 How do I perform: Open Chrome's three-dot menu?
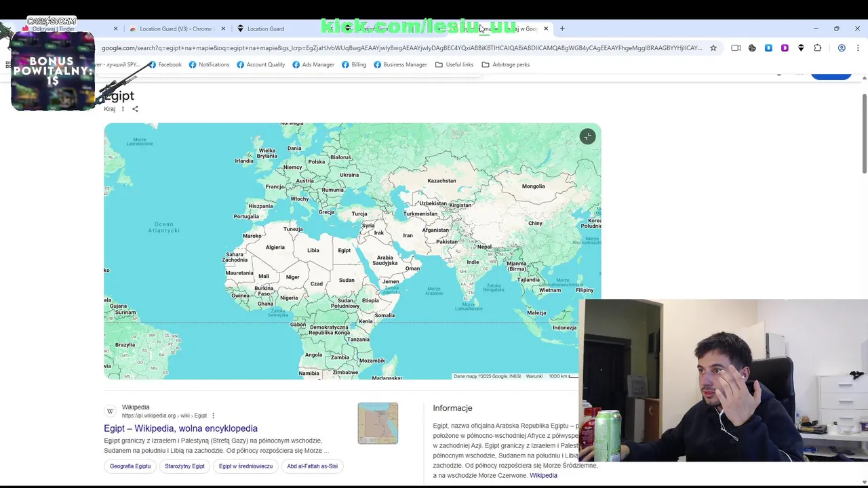click(x=858, y=48)
